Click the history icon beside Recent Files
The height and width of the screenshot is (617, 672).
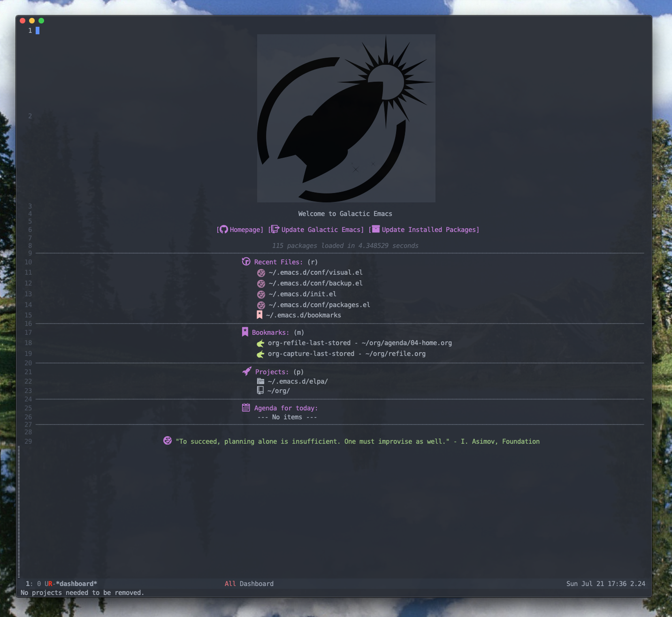click(x=246, y=262)
